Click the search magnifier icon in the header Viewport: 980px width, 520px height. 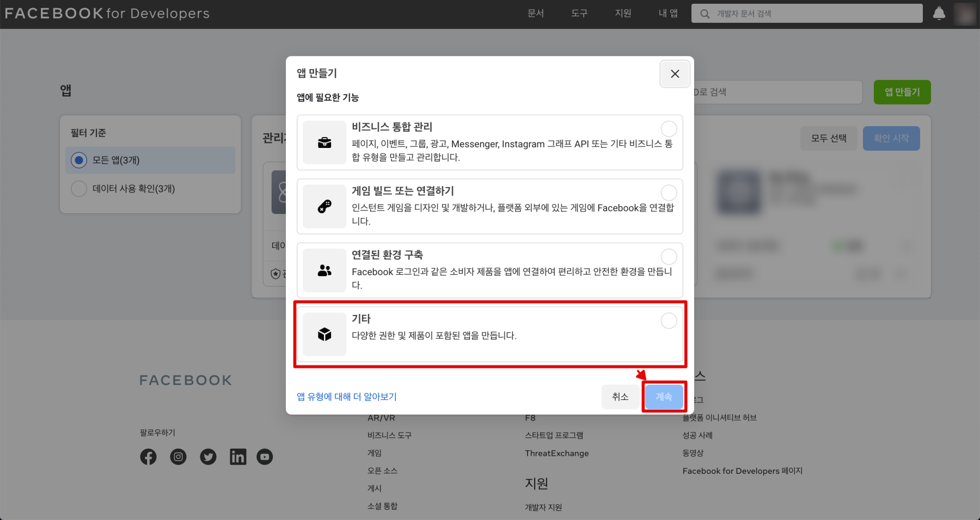pyautogui.click(x=705, y=14)
